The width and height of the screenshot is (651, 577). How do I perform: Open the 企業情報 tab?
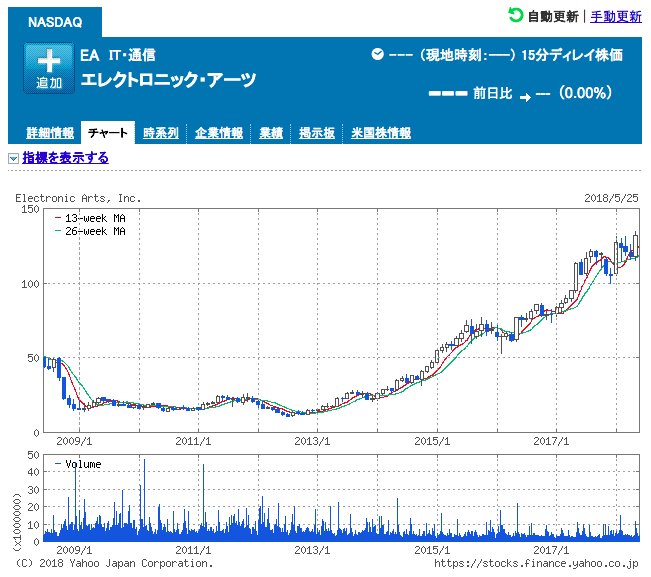tap(219, 133)
